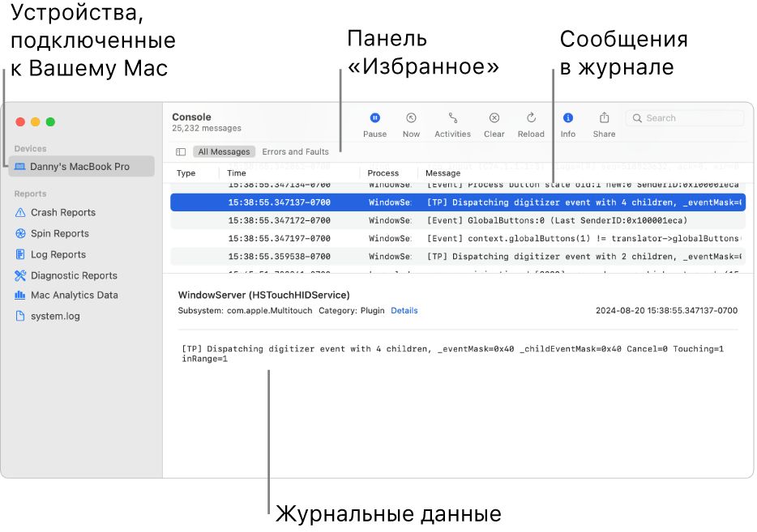
Task: Pause the Console log stream
Action: (374, 125)
